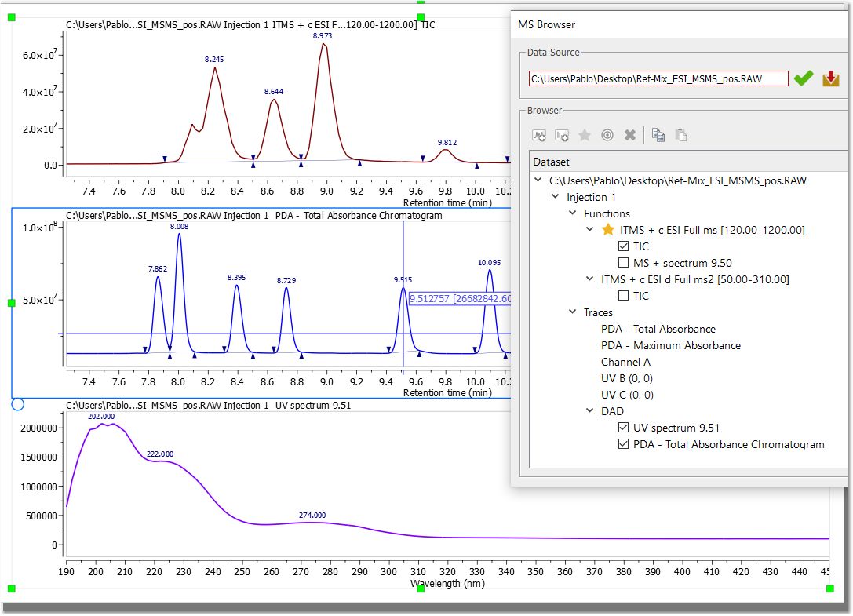Collapse the Functions tree node
Viewport: 853px width, 616px height.
pos(573,213)
